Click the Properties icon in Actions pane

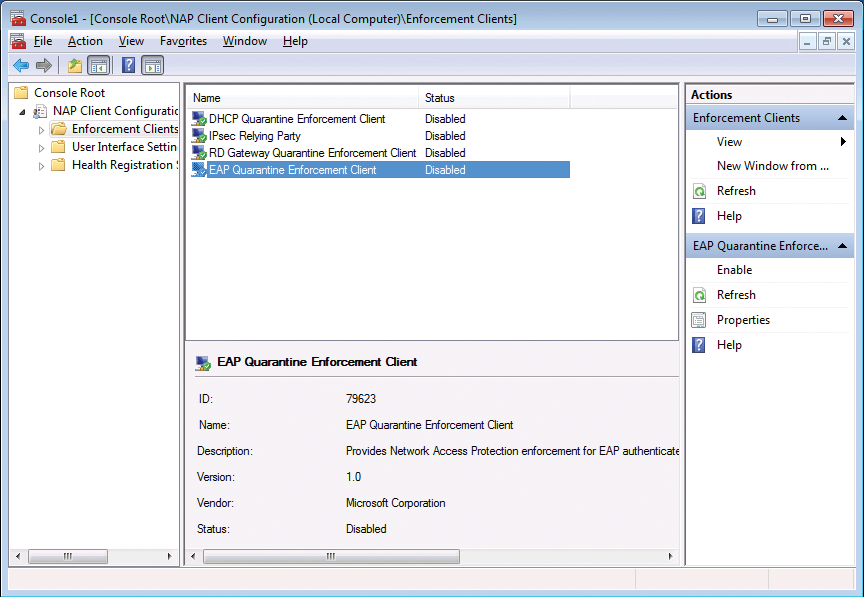(700, 320)
